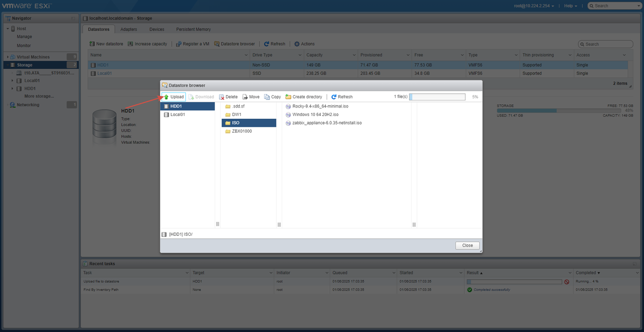Sort by Free column
Image resolution: width=644 pixels, height=332 pixels.
point(419,55)
